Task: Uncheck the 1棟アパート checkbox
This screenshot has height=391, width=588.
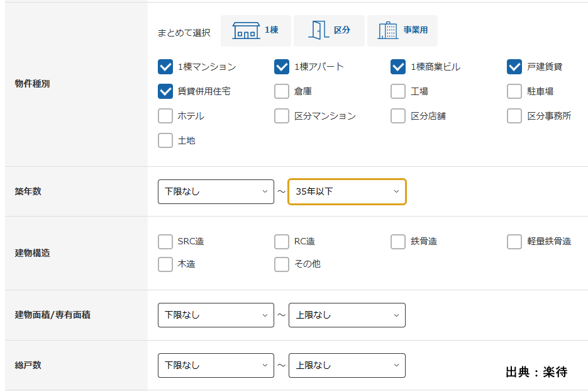Action: tap(282, 67)
